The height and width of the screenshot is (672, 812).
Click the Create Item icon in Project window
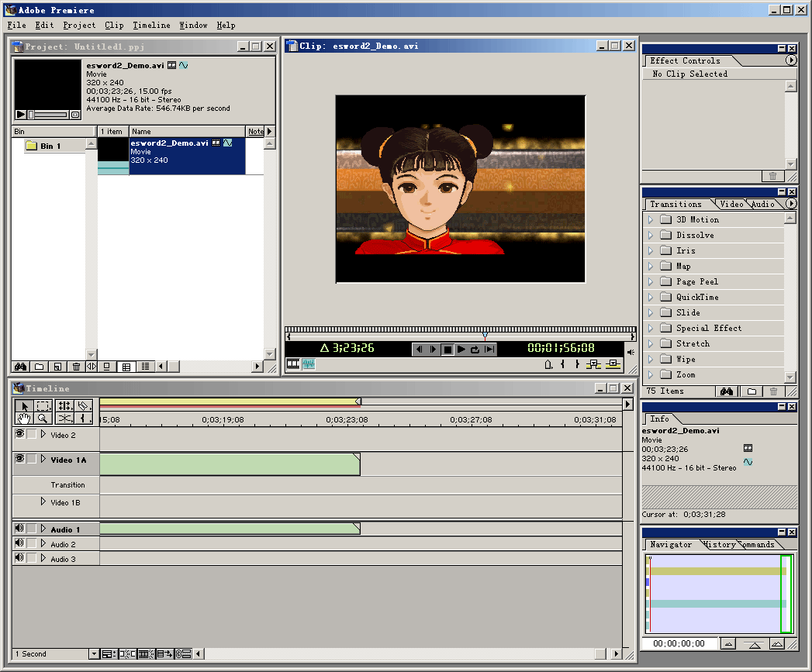coord(57,367)
